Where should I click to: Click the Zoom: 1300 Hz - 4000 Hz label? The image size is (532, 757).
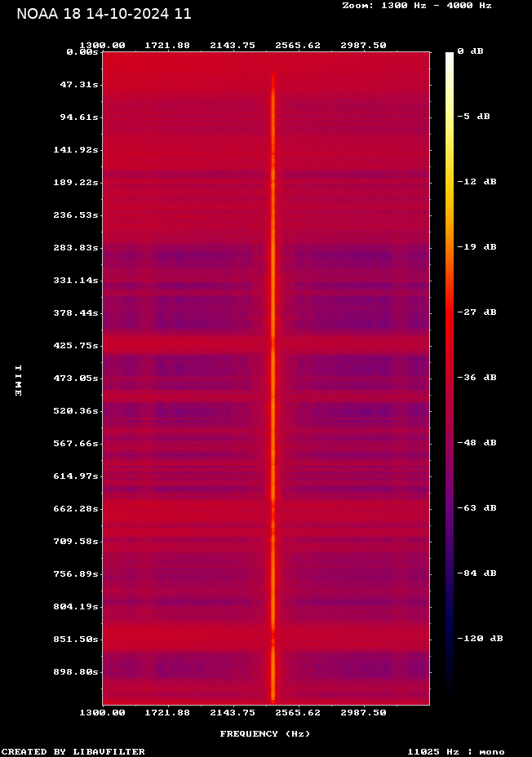pos(416,5)
